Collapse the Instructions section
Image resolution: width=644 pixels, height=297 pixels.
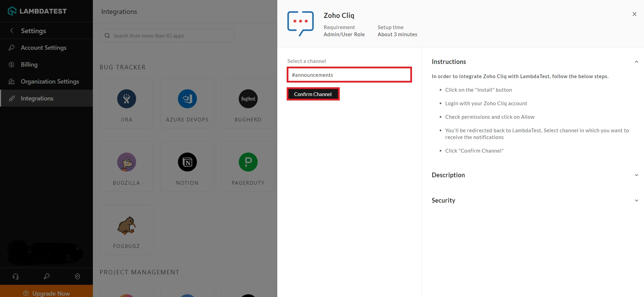(x=636, y=62)
